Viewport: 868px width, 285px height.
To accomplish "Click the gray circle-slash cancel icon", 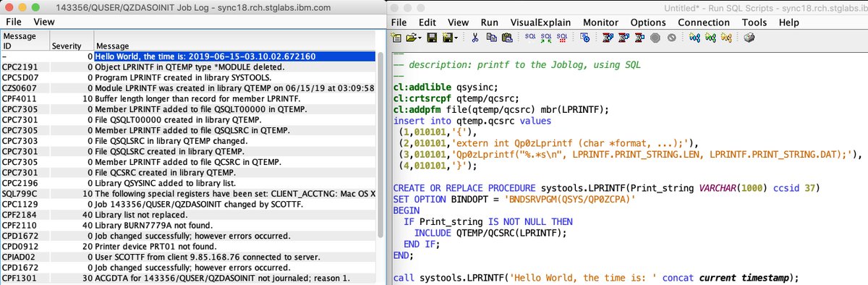I will (x=671, y=38).
